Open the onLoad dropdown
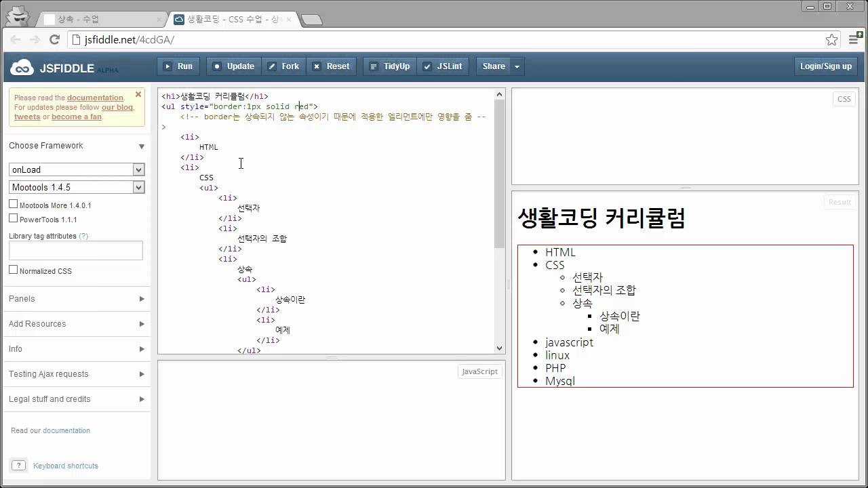 tap(77, 169)
